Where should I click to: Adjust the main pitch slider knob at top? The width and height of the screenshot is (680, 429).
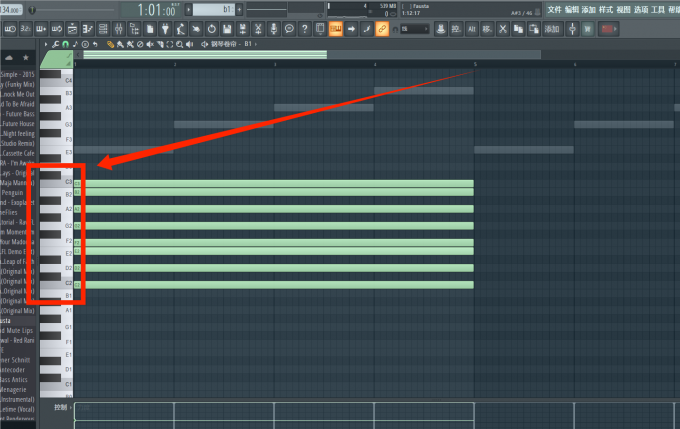click(x=32, y=10)
